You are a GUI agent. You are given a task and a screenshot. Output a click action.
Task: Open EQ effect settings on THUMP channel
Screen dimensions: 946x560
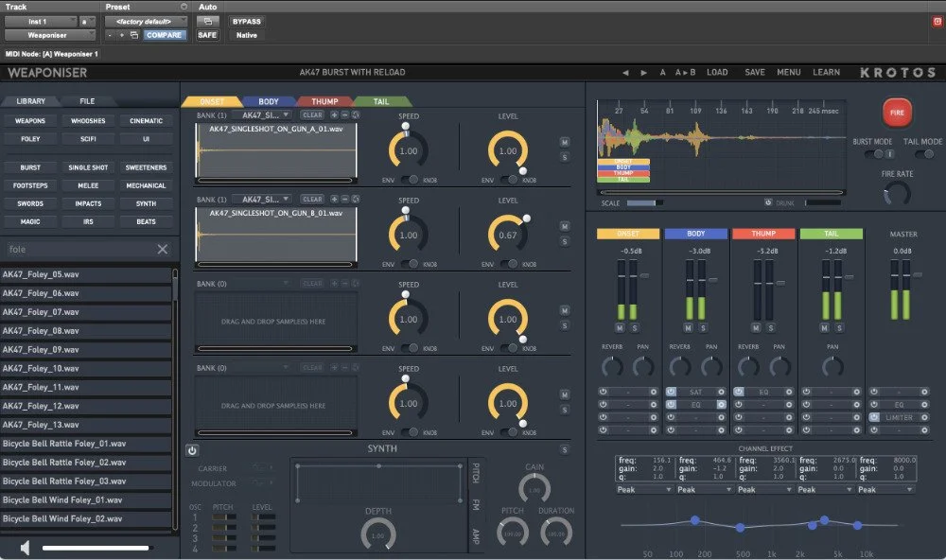tap(789, 392)
